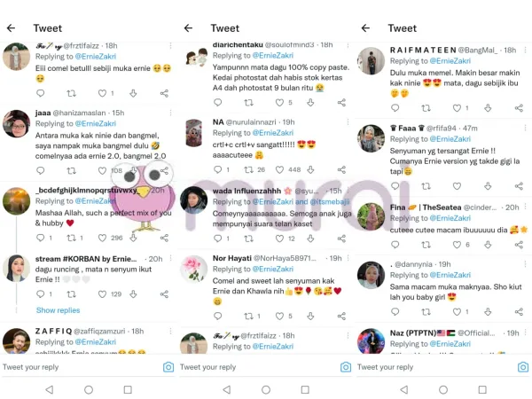Toggle like on Fina TheSeatea's tweet
The width and height of the screenshot is (532, 399).
(x=457, y=245)
